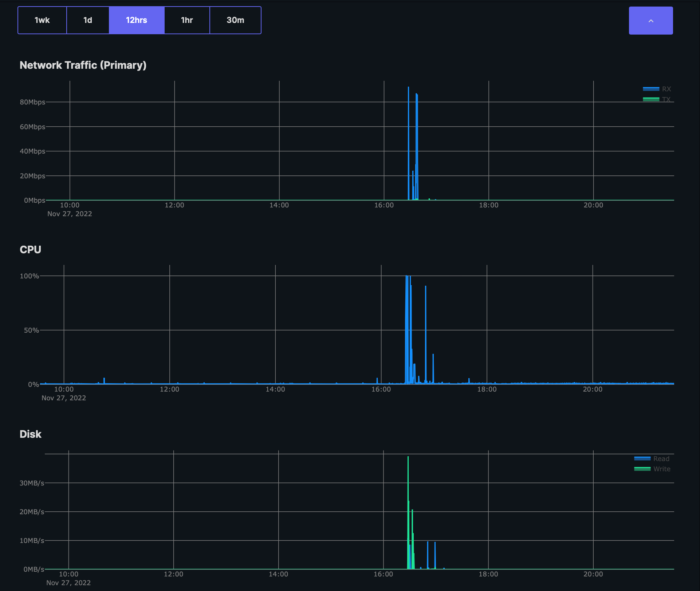Switch to the 1d time range
The width and height of the screenshot is (700, 591).
pyautogui.click(x=88, y=20)
